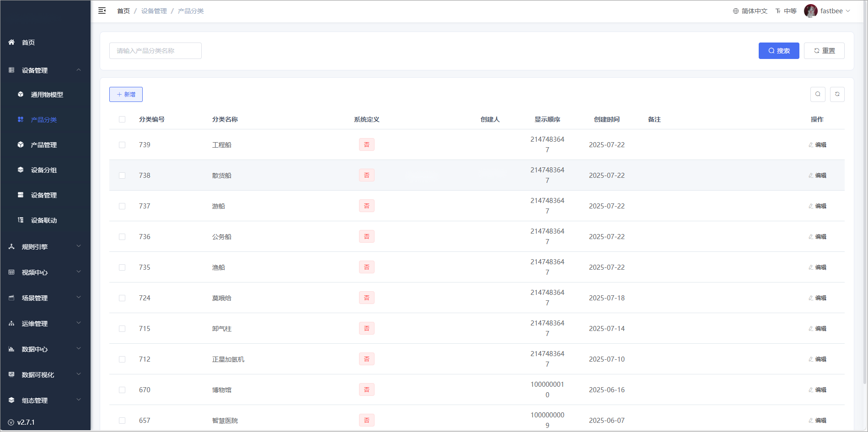The height and width of the screenshot is (432, 868).
Task: Toggle the select-all header checkbox
Action: tap(122, 119)
